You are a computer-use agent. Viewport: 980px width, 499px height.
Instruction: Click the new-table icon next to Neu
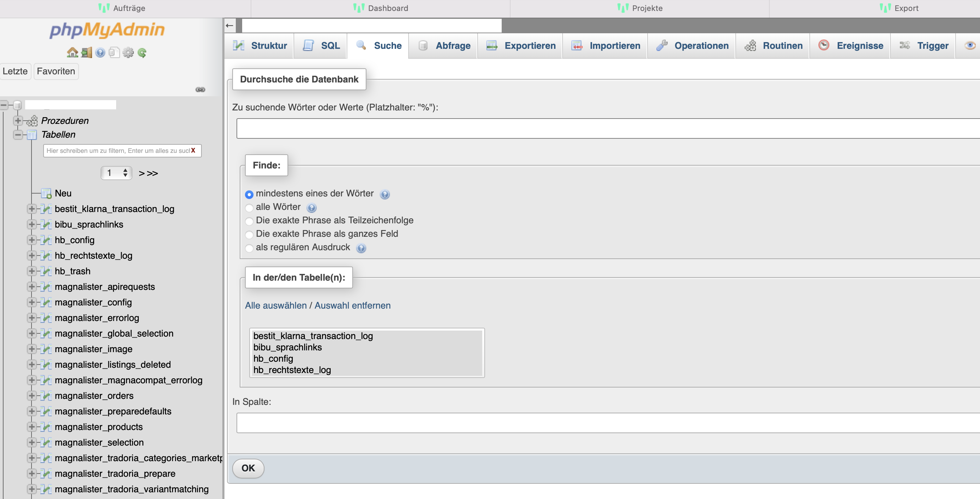46,194
